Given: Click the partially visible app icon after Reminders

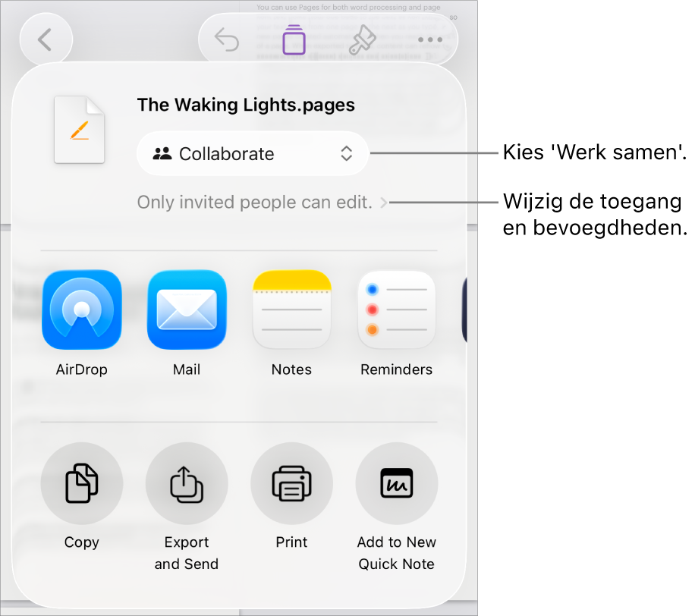Looking at the screenshot, I should click(464, 310).
